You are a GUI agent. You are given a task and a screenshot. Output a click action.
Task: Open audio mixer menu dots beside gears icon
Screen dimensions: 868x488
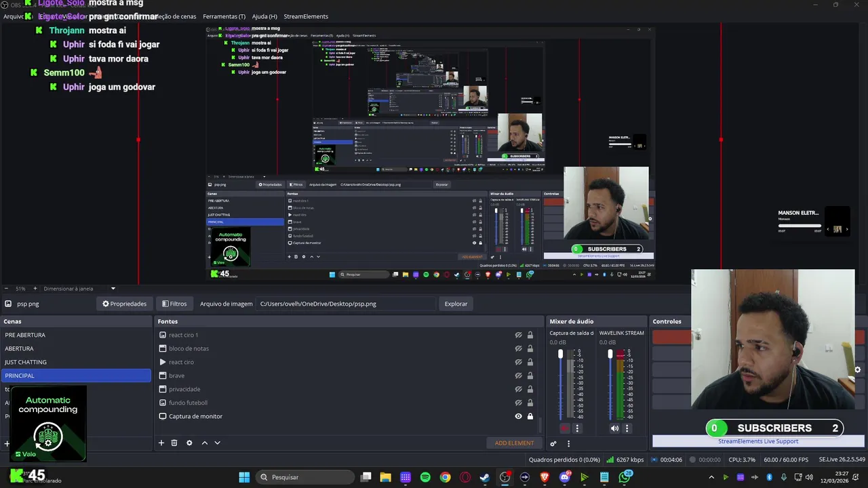pos(568,443)
